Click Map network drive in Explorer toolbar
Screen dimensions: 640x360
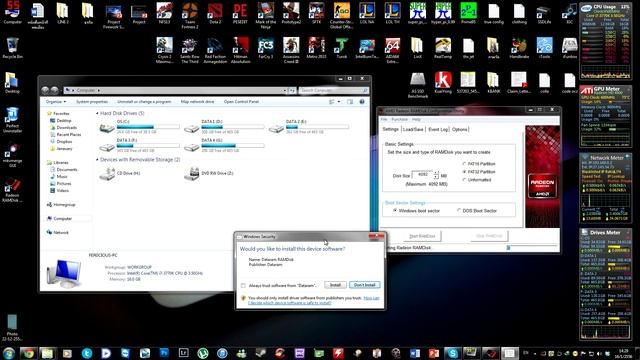click(197, 102)
